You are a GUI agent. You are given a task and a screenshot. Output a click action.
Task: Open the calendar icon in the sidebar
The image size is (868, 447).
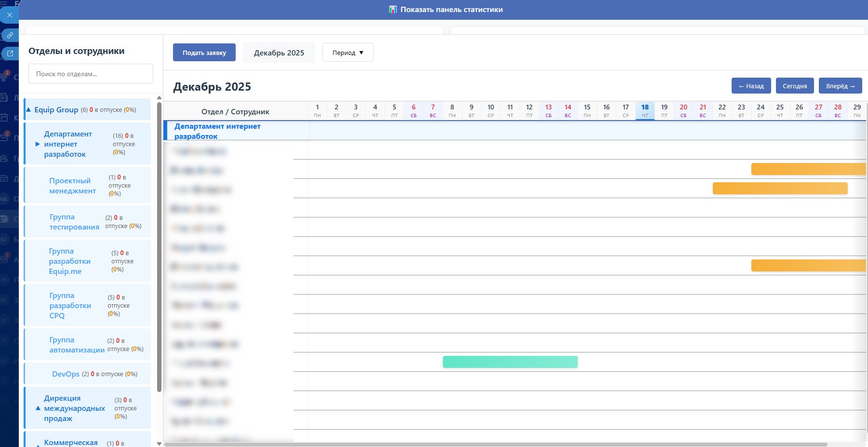click(4, 117)
